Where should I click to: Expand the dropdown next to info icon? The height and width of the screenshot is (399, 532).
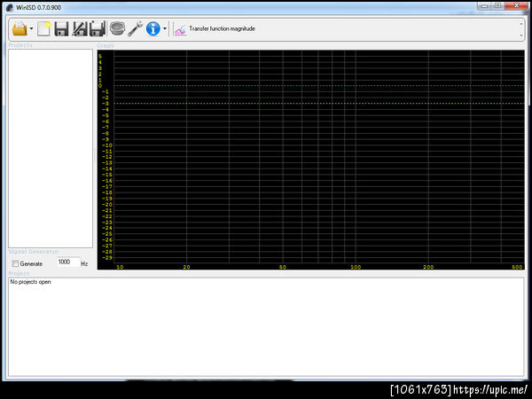(165, 29)
